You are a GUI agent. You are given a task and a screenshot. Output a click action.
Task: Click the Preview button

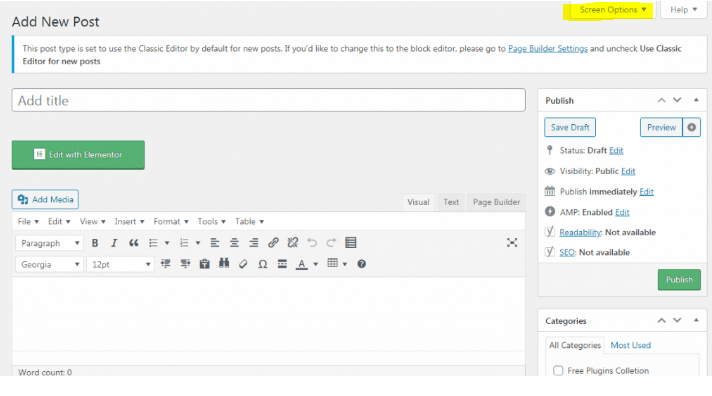[x=661, y=127]
